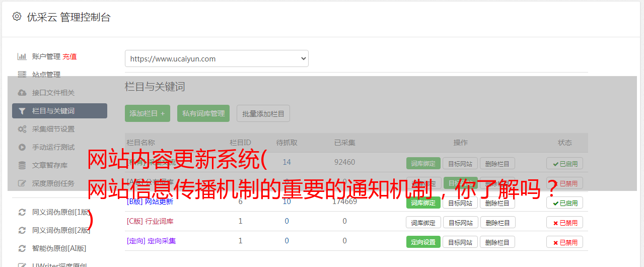Image resolution: width=644 pixels, height=267 pixels.
Task: Click the gear icon beside 优采云 管理控制台
Action: tap(17, 17)
